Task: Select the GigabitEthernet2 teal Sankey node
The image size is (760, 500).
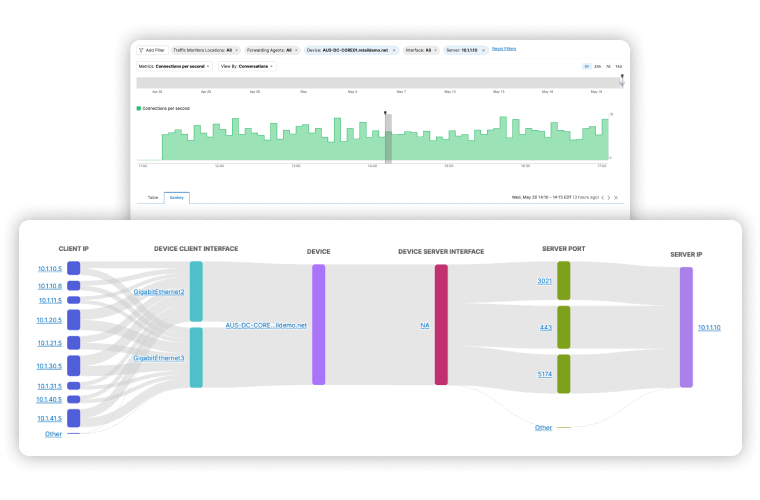Action: click(x=196, y=291)
